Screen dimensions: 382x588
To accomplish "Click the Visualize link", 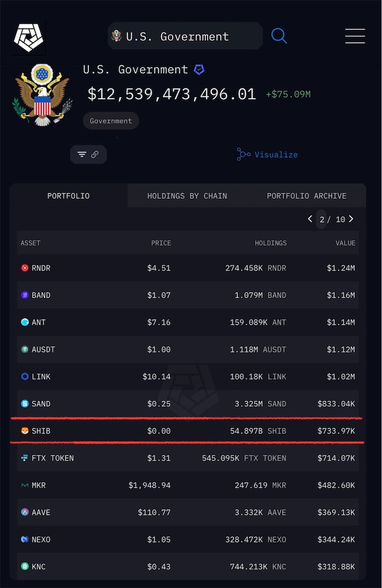I will (276, 154).
